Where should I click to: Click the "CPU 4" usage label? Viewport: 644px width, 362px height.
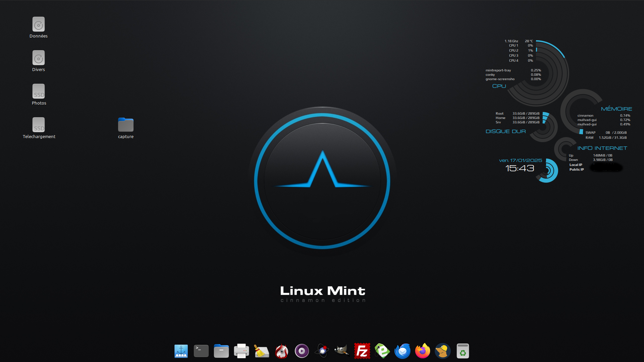(x=514, y=61)
